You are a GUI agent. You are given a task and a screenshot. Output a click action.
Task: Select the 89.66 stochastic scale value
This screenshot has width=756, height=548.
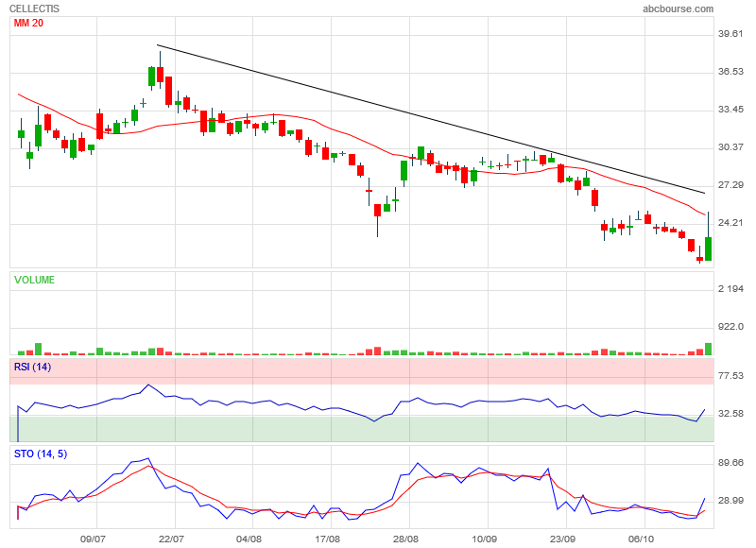point(732,463)
